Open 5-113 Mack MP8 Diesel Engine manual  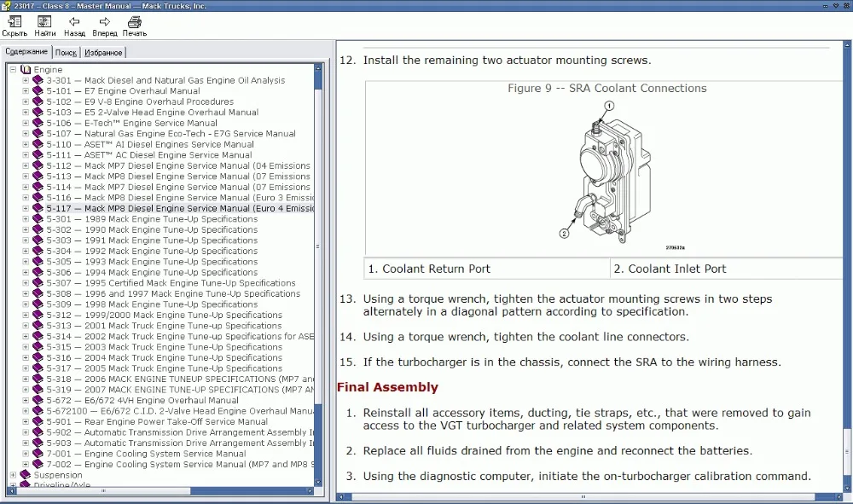pyautogui.click(x=178, y=177)
